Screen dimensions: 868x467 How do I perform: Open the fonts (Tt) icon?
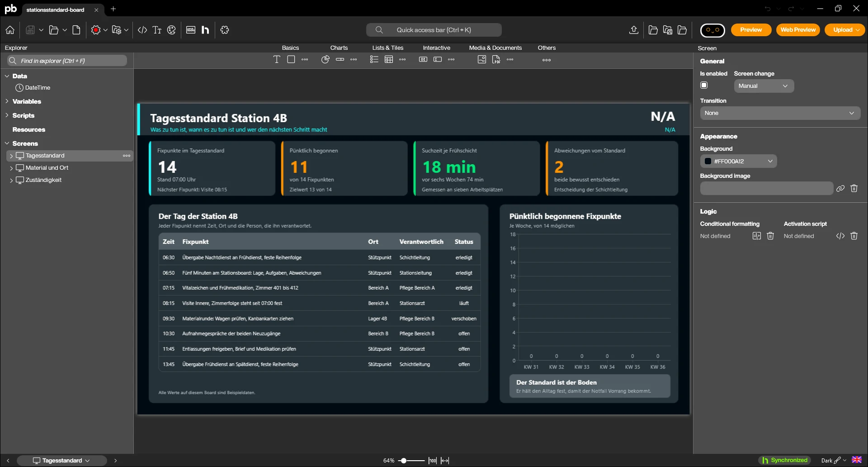tap(157, 30)
